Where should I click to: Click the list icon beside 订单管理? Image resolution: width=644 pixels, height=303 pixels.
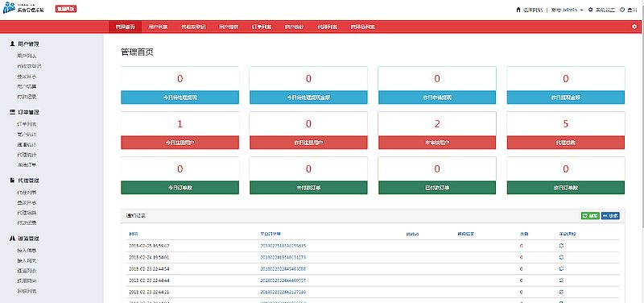tap(12, 112)
